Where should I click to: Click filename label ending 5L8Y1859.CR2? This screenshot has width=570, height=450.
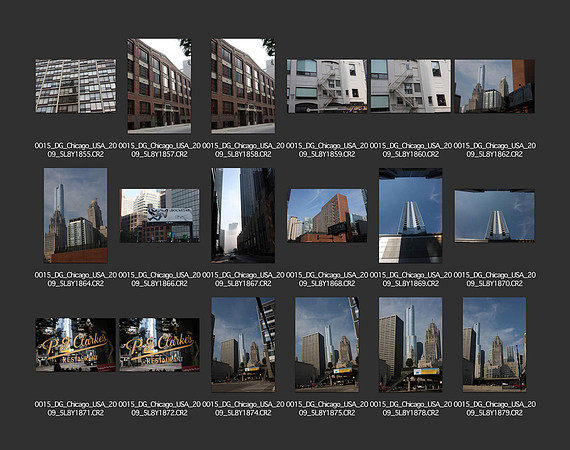[x=327, y=150]
